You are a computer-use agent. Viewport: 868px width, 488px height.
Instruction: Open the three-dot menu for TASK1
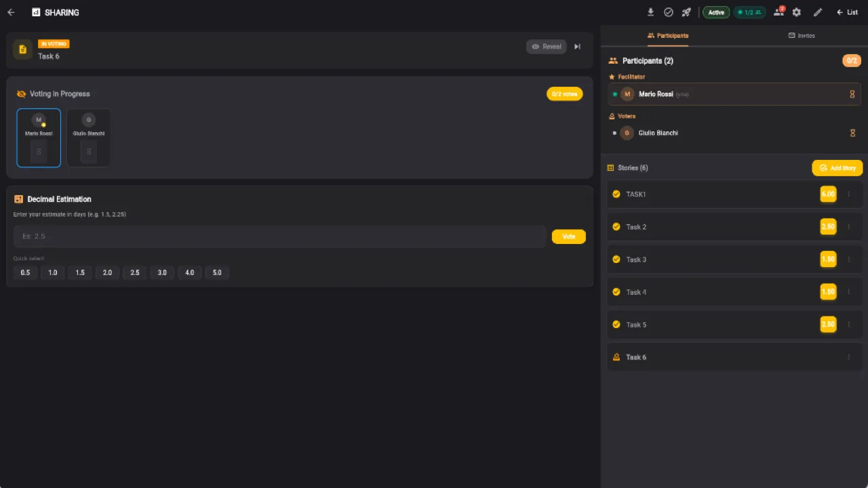click(848, 194)
